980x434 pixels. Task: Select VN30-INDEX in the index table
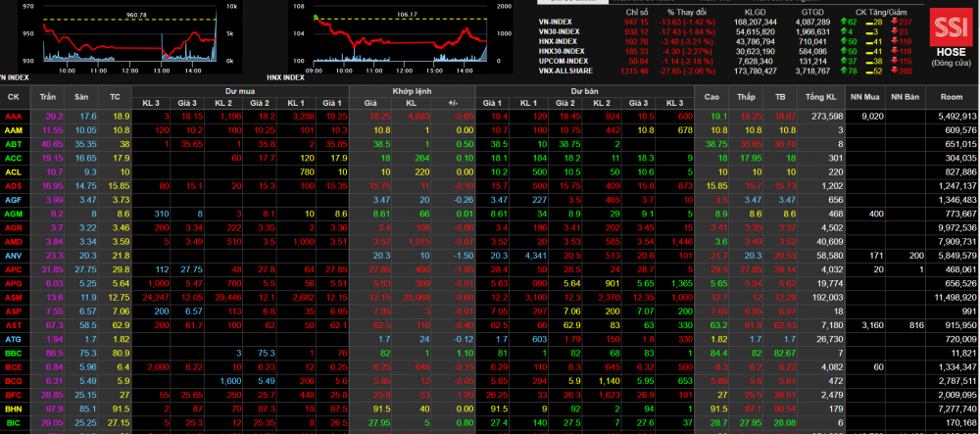coord(563,30)
